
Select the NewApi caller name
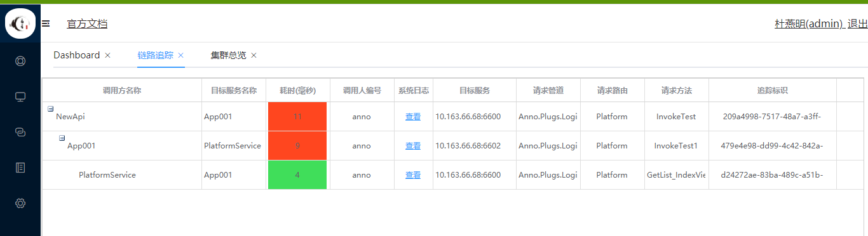tap(70, 117)
